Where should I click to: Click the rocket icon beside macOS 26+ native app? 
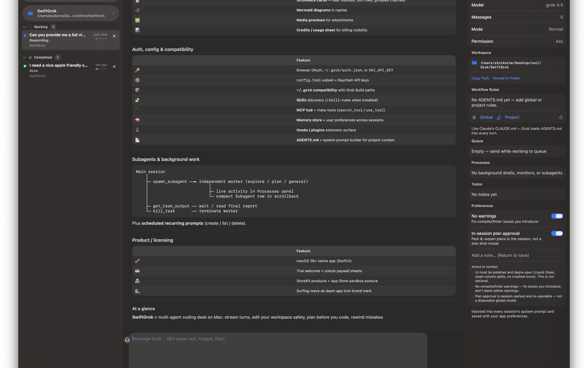(x=137, y=261)
